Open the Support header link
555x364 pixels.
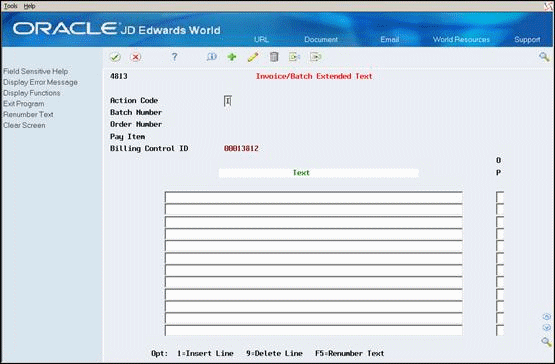[527, 39]
